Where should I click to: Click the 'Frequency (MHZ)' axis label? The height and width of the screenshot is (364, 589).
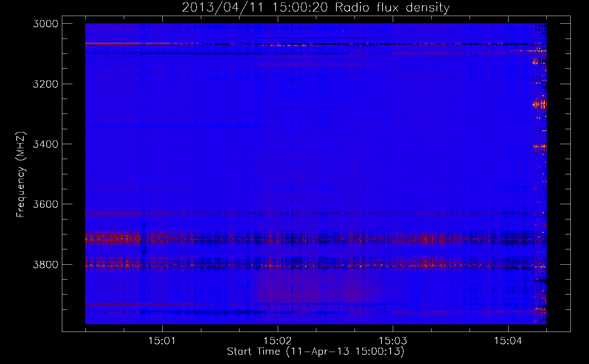coord(21,175)
